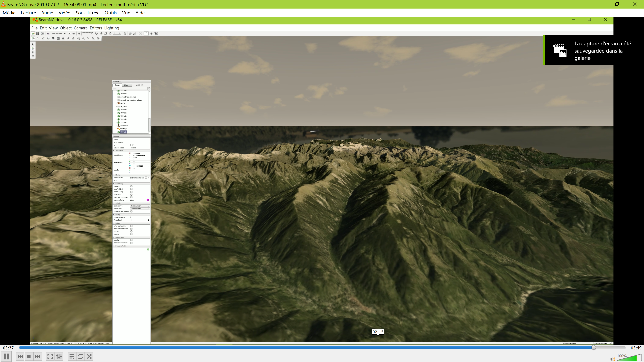This screenshot has width=644, height=362.
Task: Open the Decal Editor stamp icon
Action: tap(63, 39)
